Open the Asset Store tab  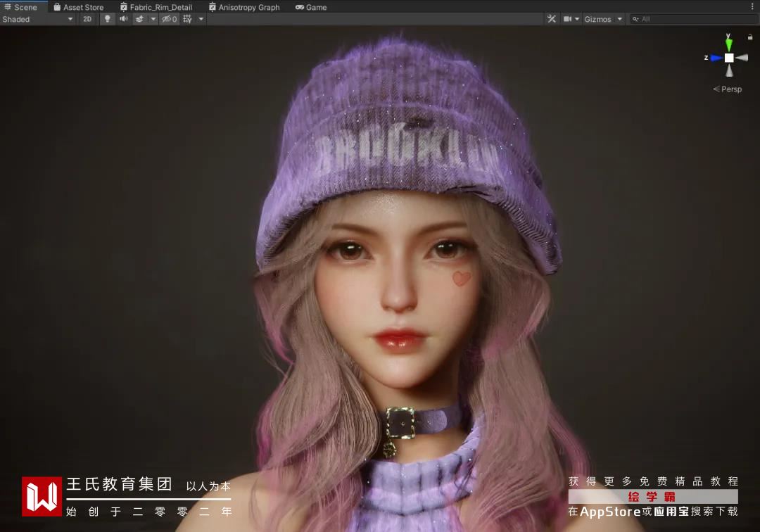(x=79, y=7)
